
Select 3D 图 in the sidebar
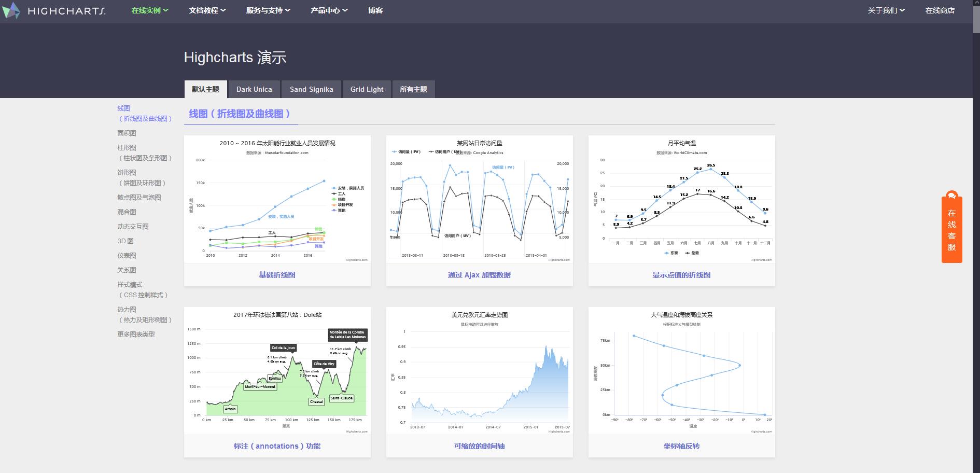tap(125, 241)
